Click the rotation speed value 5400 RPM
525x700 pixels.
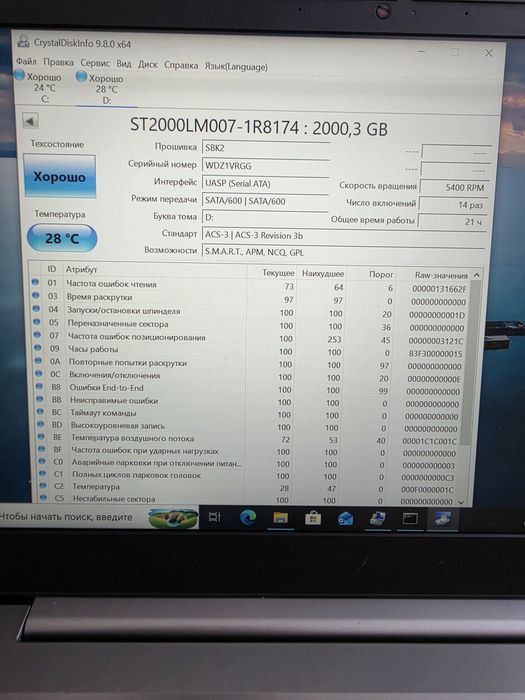pos(454,188)
